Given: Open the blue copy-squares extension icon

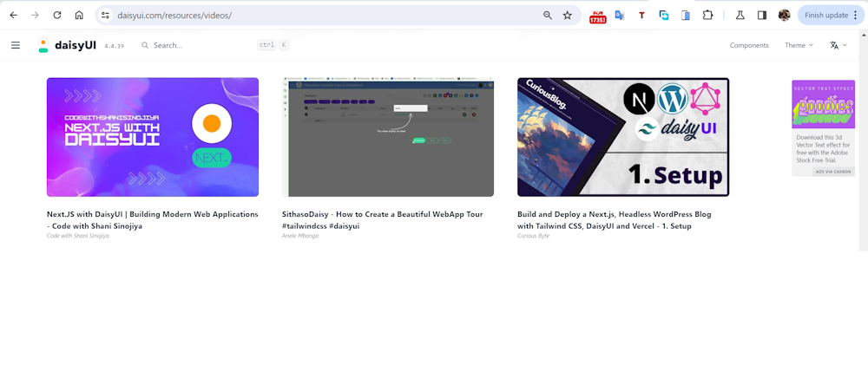Looking at the screenshot, I should [664, 16].
